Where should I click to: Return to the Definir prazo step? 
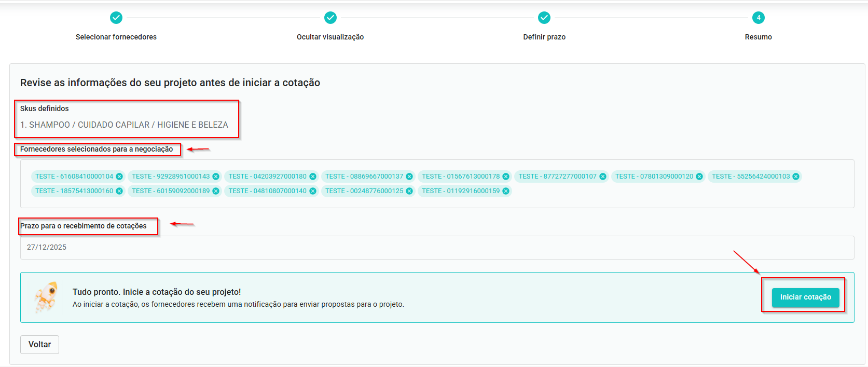(544, 18)
